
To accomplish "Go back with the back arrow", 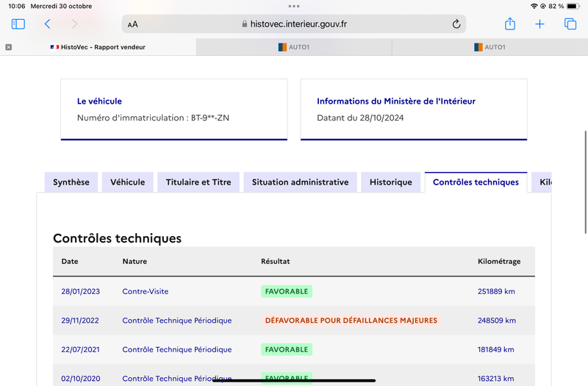I will click(x=47, y=24).
